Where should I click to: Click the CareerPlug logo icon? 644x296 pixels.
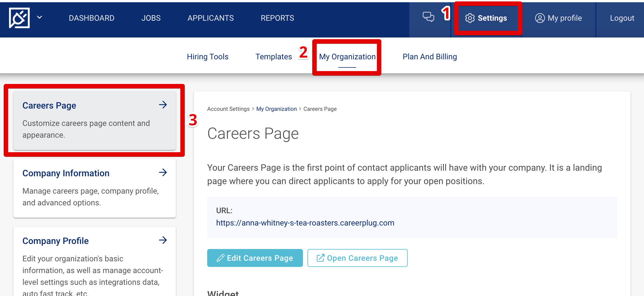pyautogui.click(x=19, y=18)
